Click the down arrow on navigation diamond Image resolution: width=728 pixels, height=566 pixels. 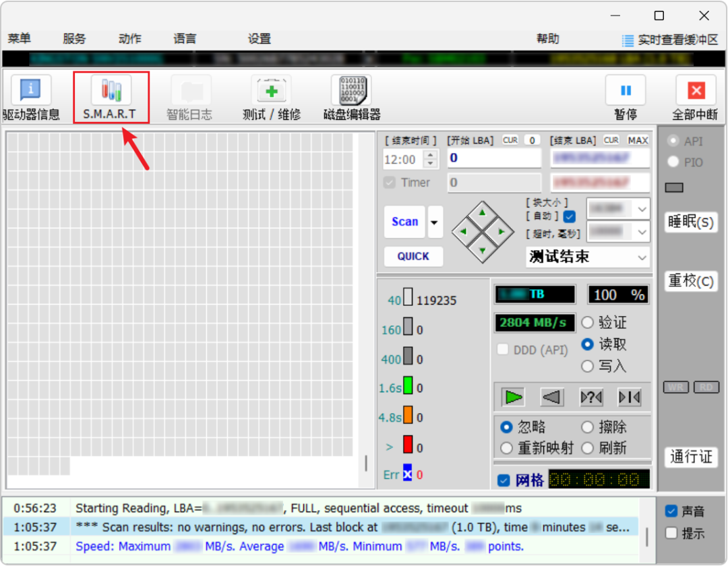(483, 251)
